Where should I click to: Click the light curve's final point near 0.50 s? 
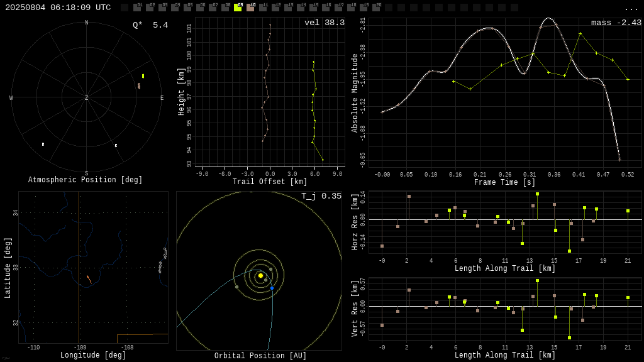619,160
